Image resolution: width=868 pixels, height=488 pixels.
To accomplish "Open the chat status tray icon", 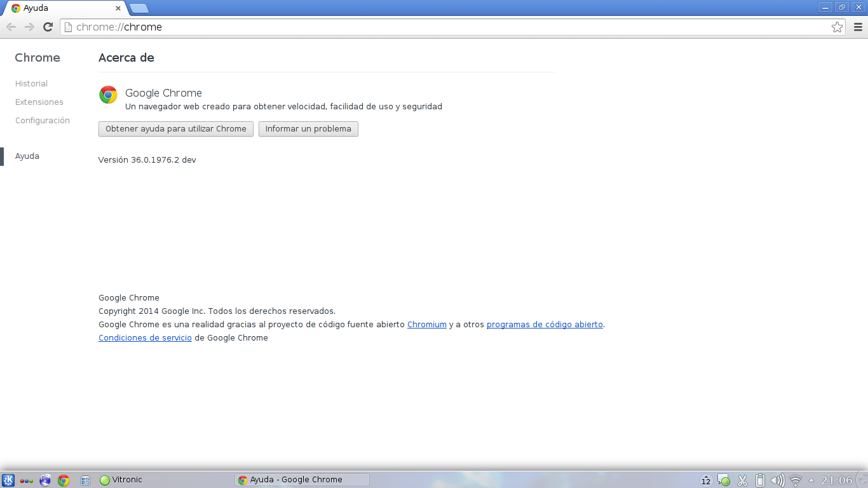I will coord(724,480).
